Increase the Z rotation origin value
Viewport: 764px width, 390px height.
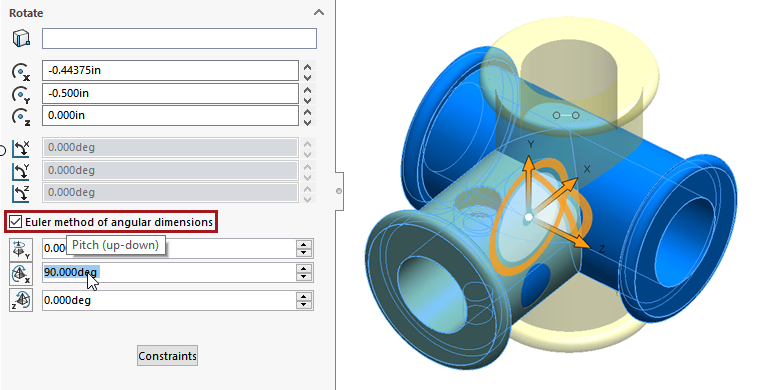pyautogui.click(x=307, y=111)
